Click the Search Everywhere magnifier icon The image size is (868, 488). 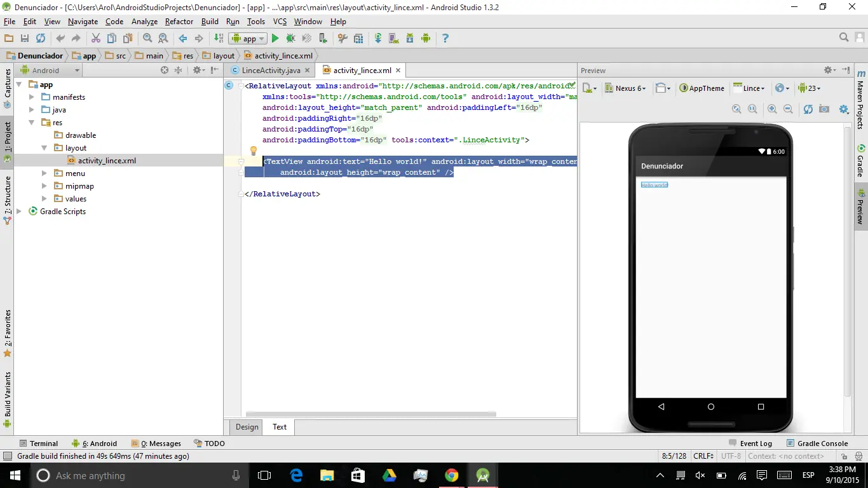[844, 37]
